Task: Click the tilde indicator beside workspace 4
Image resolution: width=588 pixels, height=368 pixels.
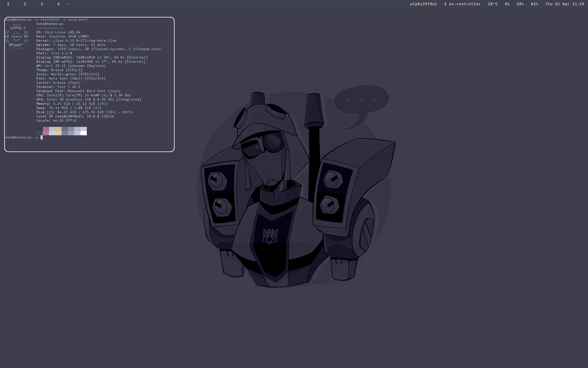Action: pyautogui.click(x=68, y=4)
